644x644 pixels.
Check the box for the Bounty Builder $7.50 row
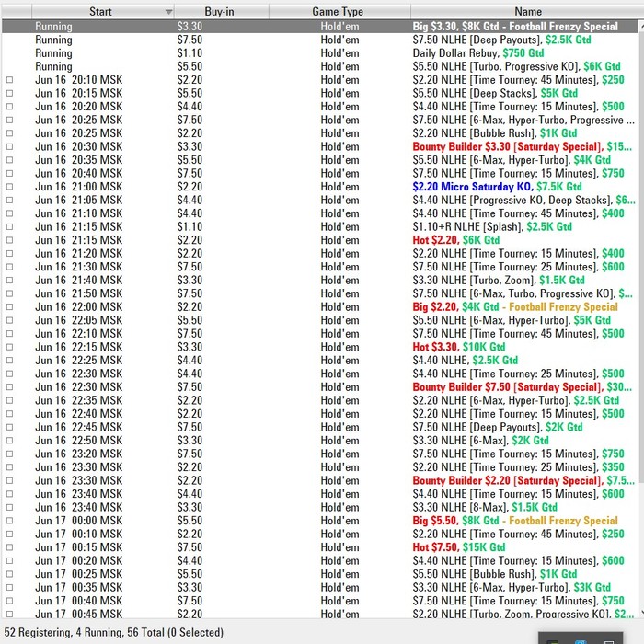coord(9,387)
